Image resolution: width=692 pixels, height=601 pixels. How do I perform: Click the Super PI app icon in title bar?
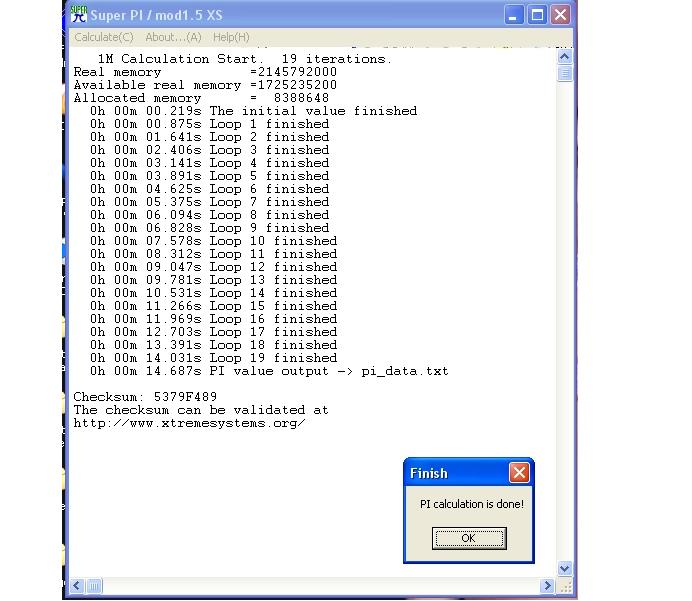79,15
